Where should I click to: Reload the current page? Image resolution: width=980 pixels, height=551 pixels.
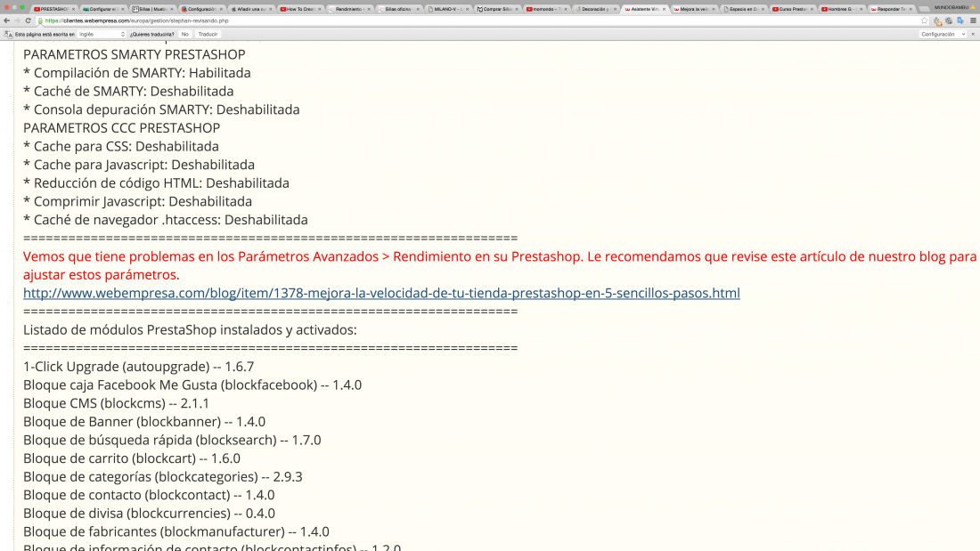pyautogui.click(x=29, y=20)
